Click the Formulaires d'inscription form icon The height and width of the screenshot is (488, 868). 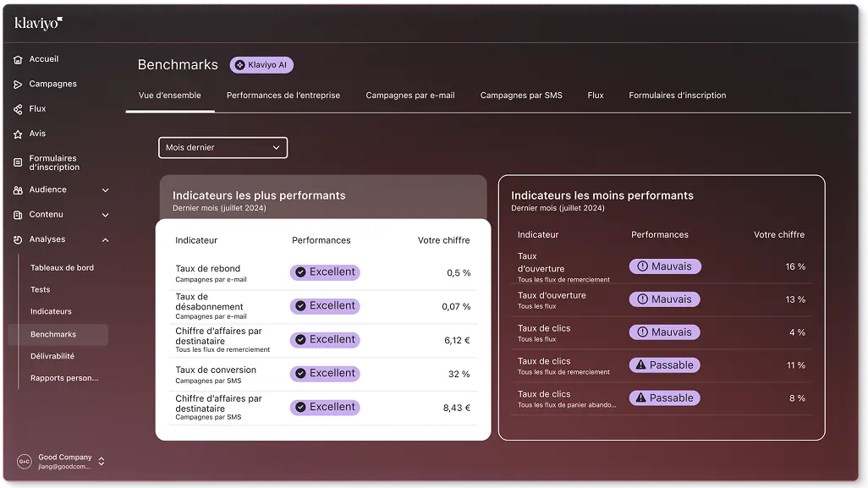click(x=18, y=162)
